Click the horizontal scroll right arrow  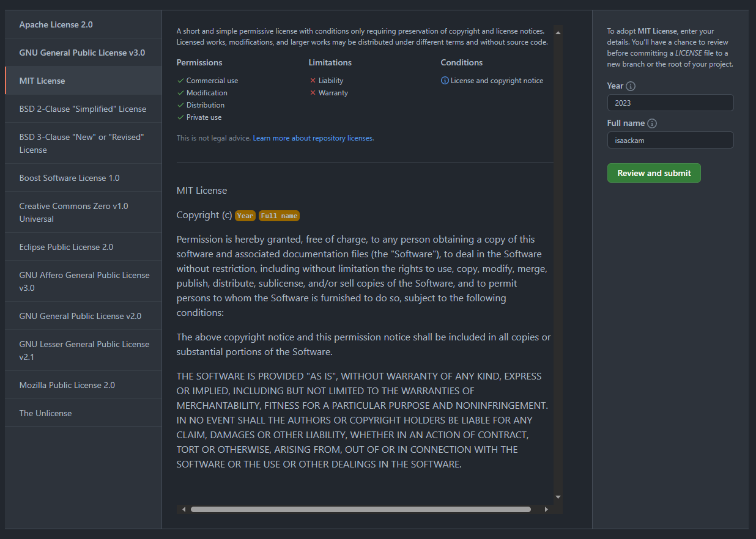546,509
